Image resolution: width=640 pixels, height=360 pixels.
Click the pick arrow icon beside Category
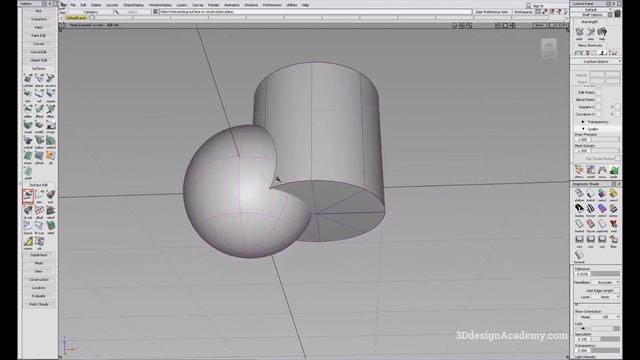[x=117, y=12]
